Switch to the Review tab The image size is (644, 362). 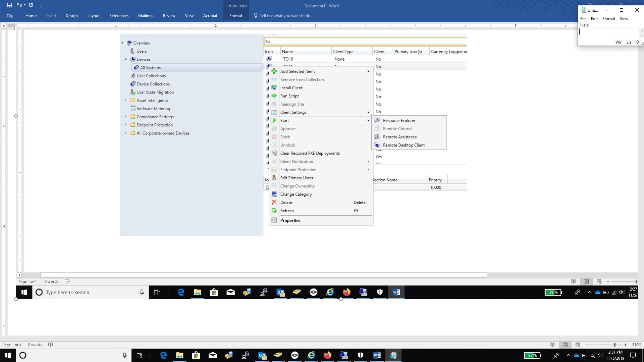[169, 16]
